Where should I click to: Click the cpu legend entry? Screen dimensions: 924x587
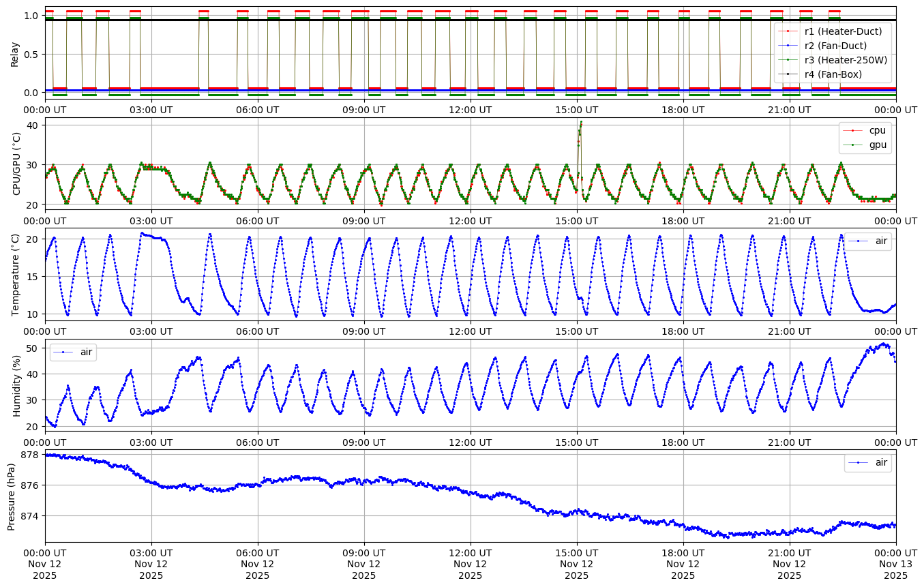point(876,130)
